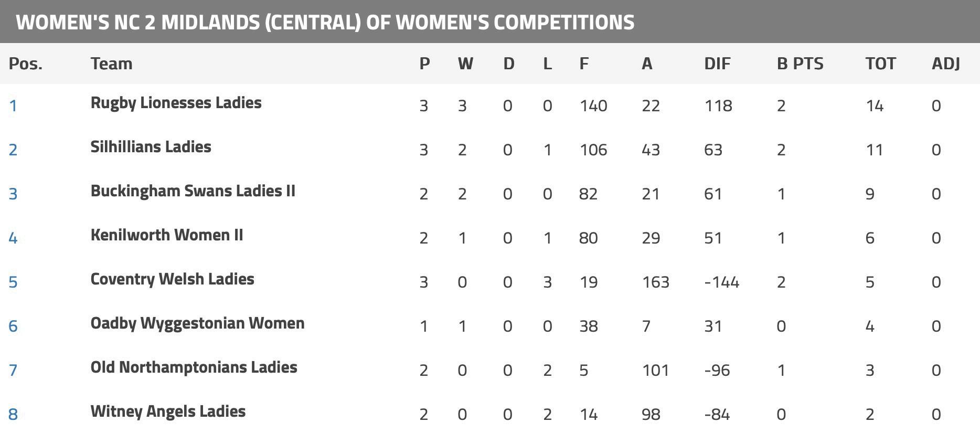Click position number 8 link
980x443 pixels.
coord(13,415)
